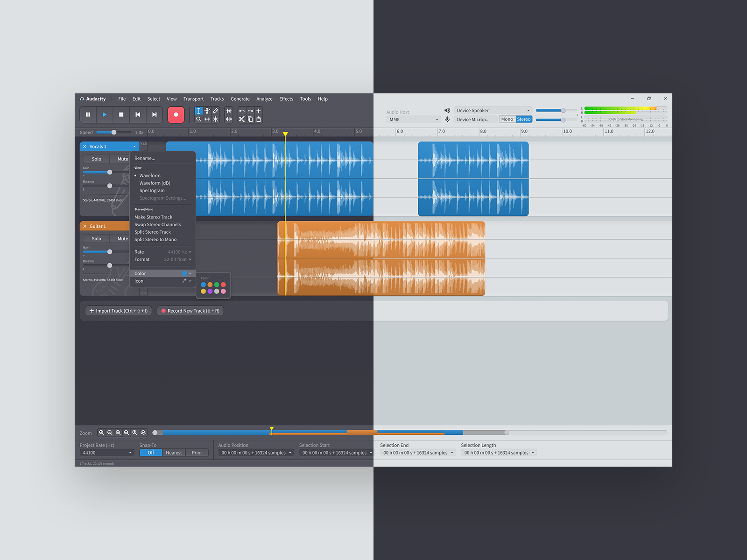
Task: Close the Guitar 1 track
Action: (85, 226)
